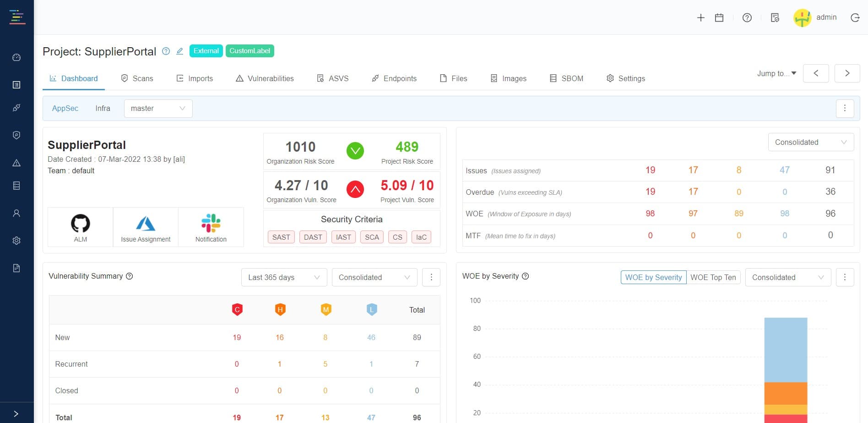Select the WOE by Severity toggle
The height and width of the screenshot is (423, 868).
(653, 277)
